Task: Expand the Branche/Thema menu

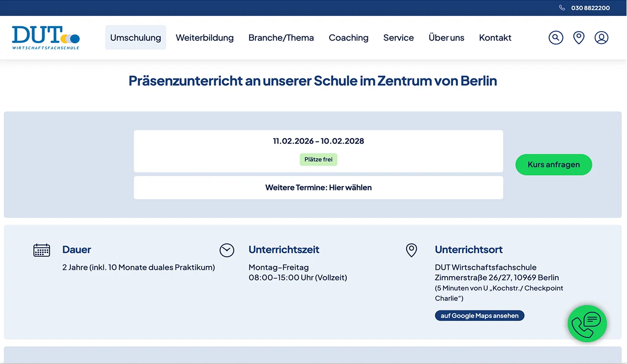Action: [281, 37]
